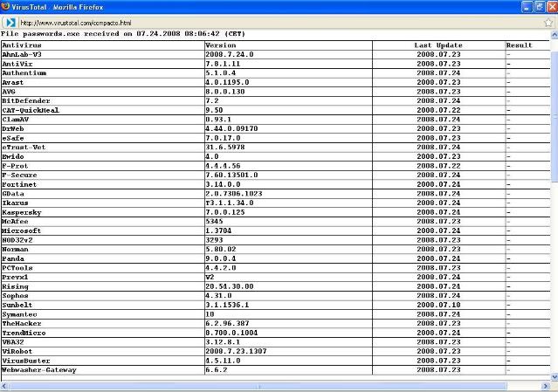The height and width of the screenshot is (392, 558).
Task: Select 'Microsoft' antivirus cell
Action: 103,230
